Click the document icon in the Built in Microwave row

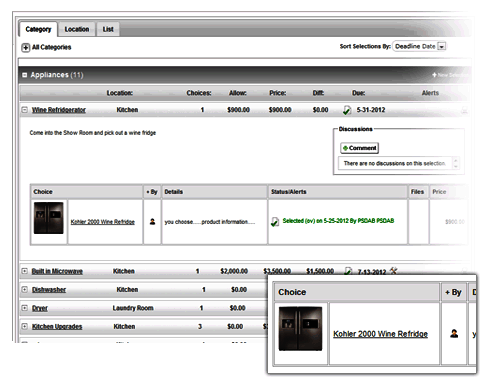[348, 271]
